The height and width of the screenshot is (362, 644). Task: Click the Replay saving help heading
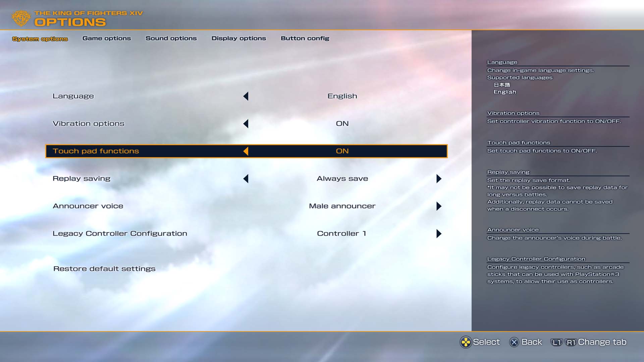(508, 172)
